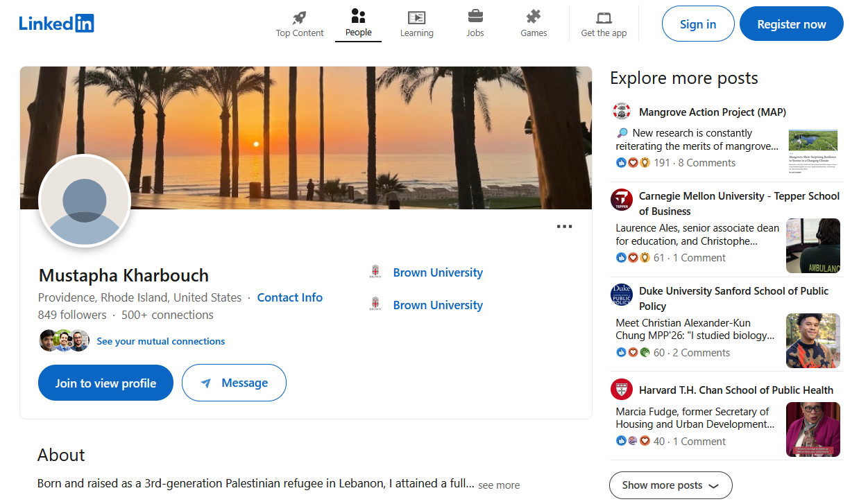Open Top Content rocket icon
868x504 pixels.
pyautogui.click(x=300, y=17)
